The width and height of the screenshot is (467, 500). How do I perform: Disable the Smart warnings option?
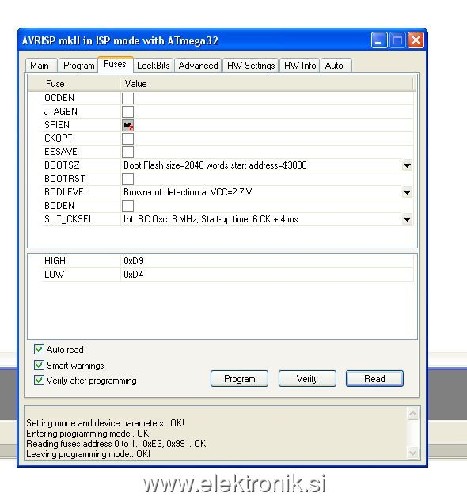[x=39, y=365]
